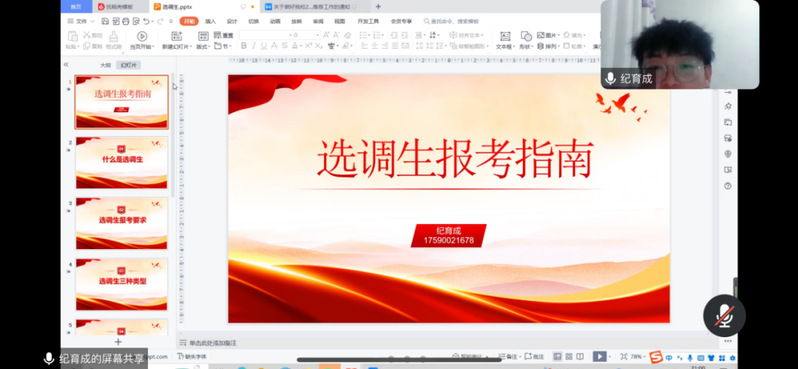The width and height of the screenshot is (798, 369).
Task: Click the save icon in quick access bar
Action: point(105,21)
